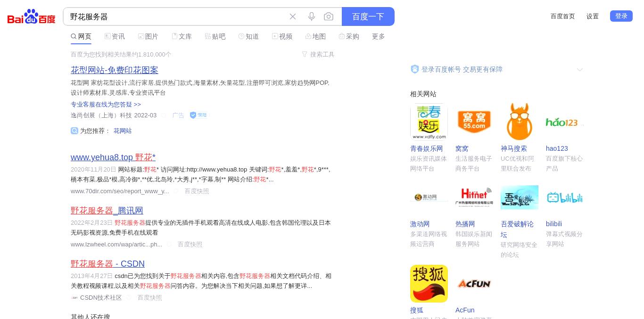Select the 网页 tab
644x319 pixels.
point(81,36)
